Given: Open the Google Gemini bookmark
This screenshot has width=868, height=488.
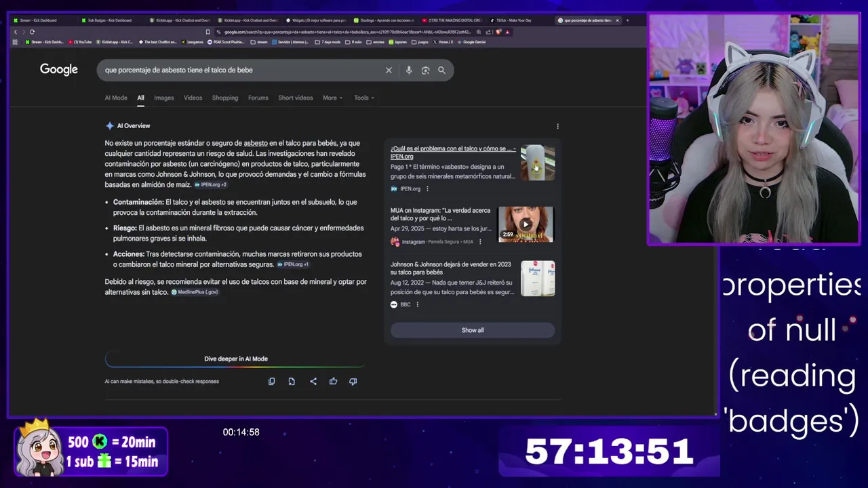Looking at the screenshot, I should tap(471, 42).
